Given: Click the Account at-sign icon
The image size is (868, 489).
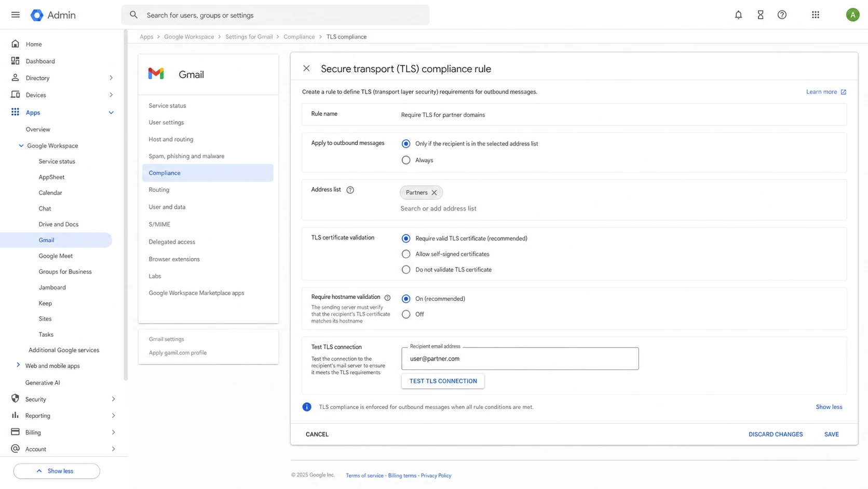Looking at the screenshot, I should [x=15, y=448].
